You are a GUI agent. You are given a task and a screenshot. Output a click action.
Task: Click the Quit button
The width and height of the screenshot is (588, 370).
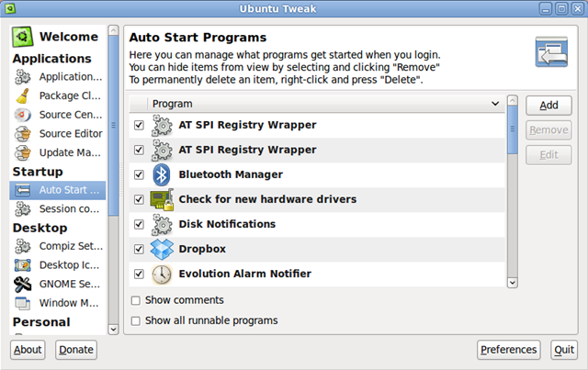pos(563,350)
